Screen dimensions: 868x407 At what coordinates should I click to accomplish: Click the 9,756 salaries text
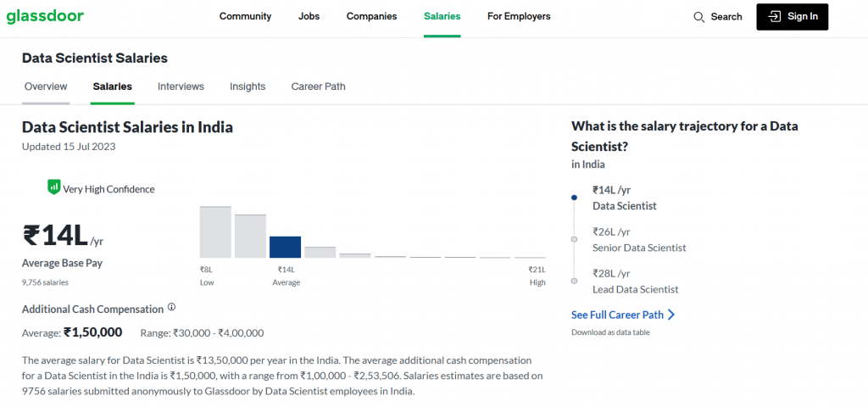46,282
